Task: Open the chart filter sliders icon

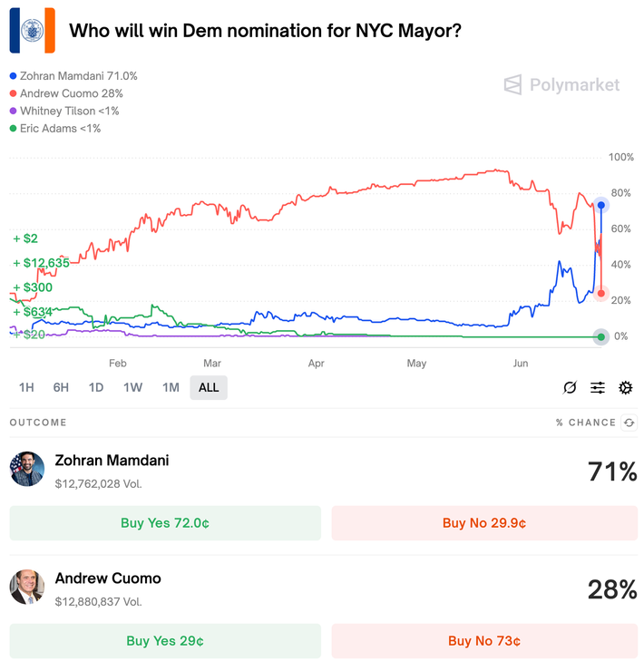Action: 598,388
